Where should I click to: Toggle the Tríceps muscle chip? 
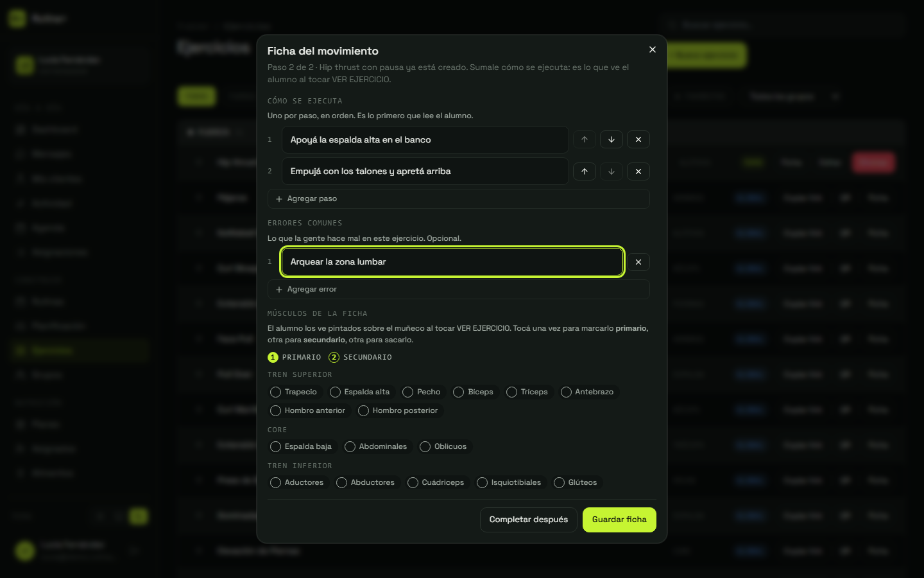coord(527,392)
